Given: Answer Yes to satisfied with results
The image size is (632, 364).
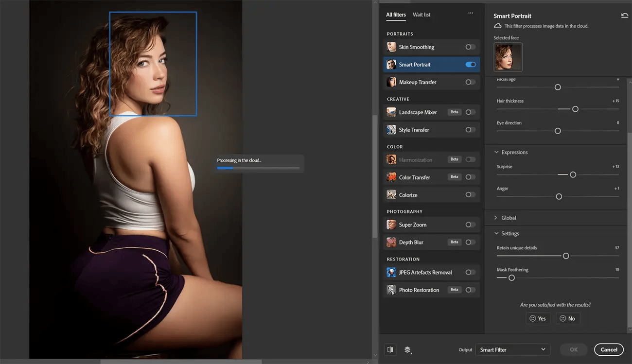Looking at the screenshot, I should [538, 318].
